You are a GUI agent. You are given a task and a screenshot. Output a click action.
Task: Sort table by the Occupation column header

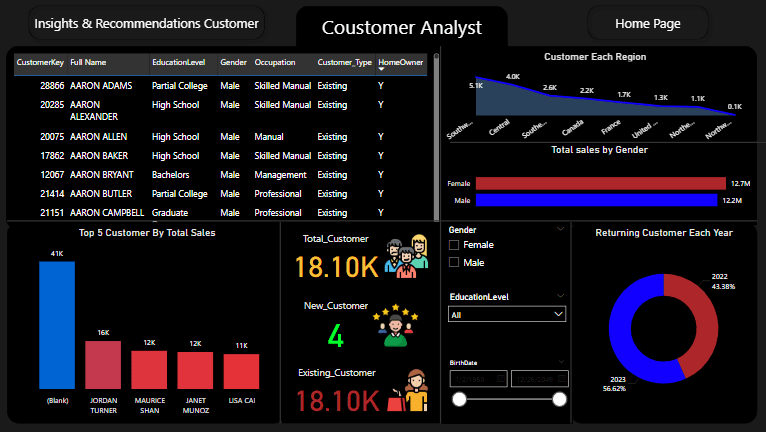pyautogui.click(x=275, y=62)
